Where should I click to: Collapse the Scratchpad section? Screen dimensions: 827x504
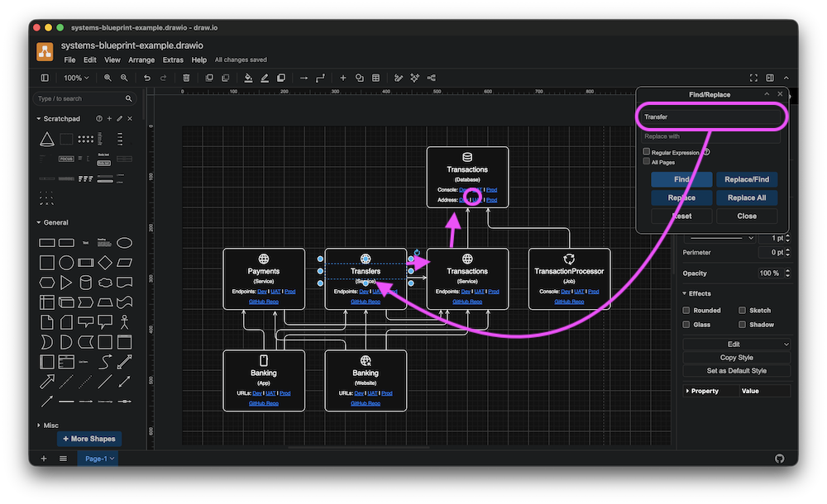[x=39, y=119]
